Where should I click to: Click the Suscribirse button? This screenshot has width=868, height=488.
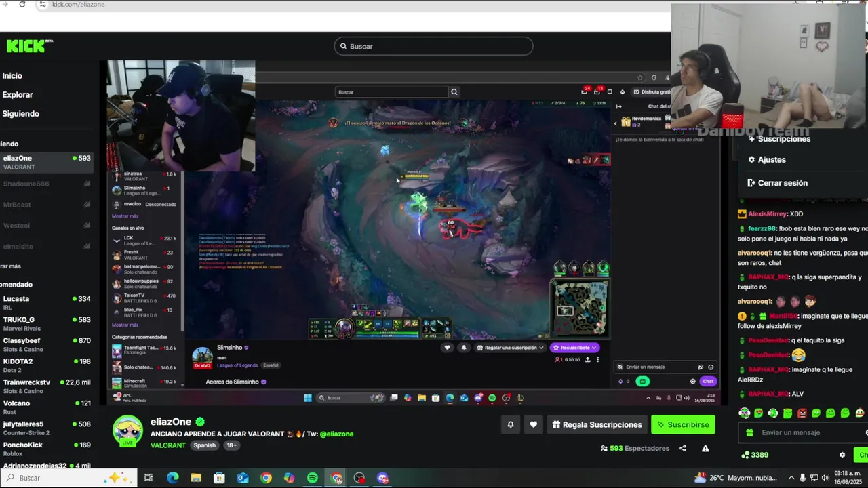683,424
